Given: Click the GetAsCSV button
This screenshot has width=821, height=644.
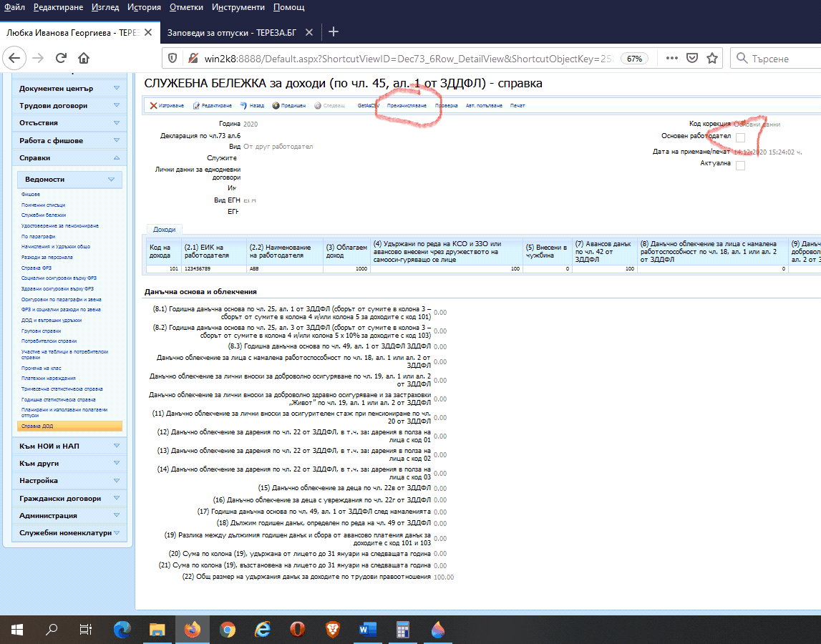Looking at the screenshot, I should (368, 106).
